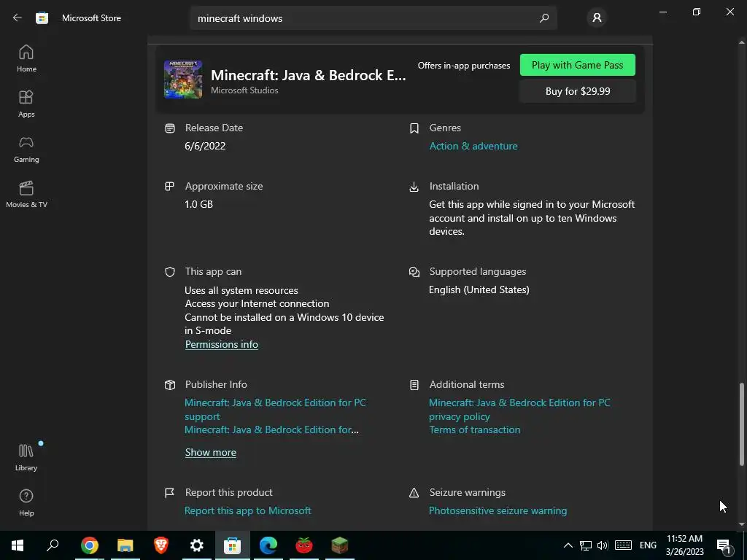This screenshot has height=560, width=747.
Task: Click the Additional terms document icon
Action: point(414,385)
